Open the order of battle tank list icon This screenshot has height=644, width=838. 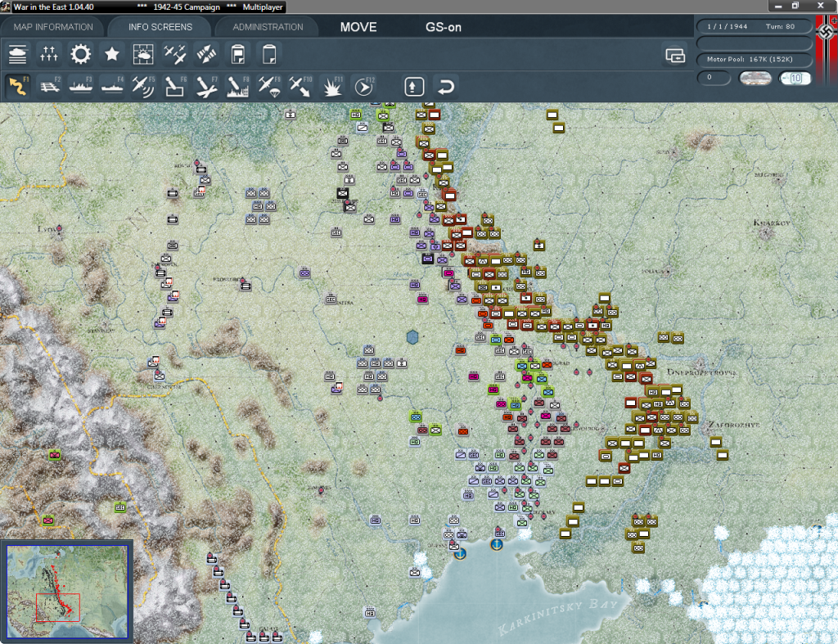tap(18, 55)
